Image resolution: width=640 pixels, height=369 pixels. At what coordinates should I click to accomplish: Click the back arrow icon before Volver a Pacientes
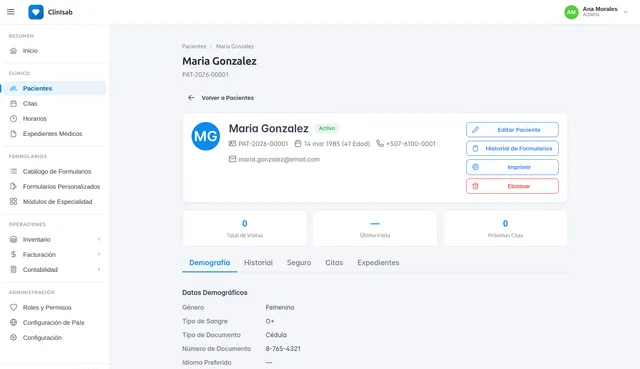tap(191, 98)
